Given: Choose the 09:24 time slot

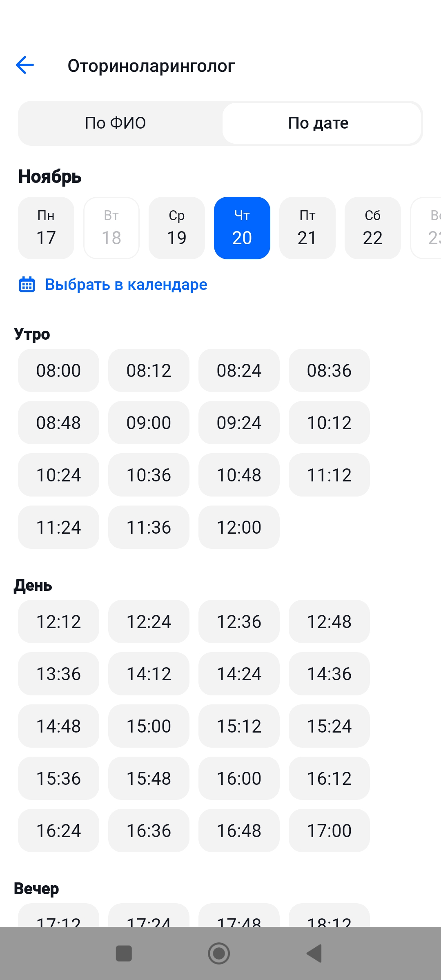Looking at the screenshot, I should tap(239, 423).
